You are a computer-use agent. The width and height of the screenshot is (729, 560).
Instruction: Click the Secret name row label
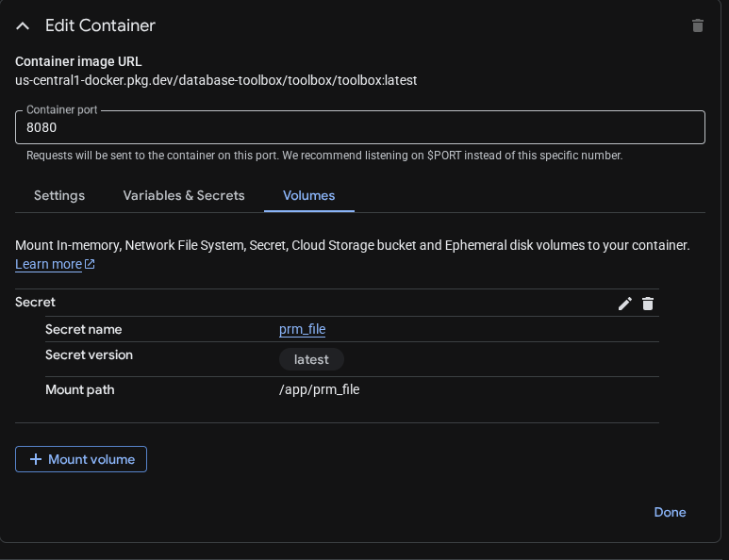coord(83,329)
